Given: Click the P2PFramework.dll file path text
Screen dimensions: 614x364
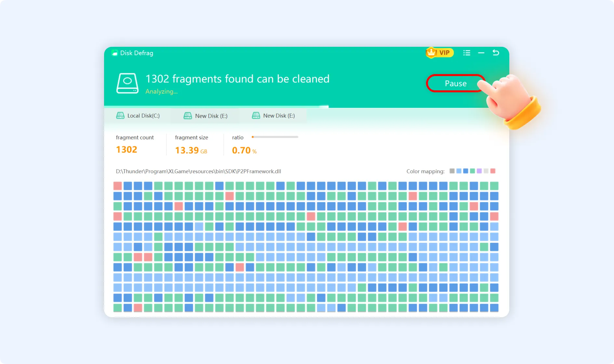Looking at the screenshot, I should [x=198, y=171].
